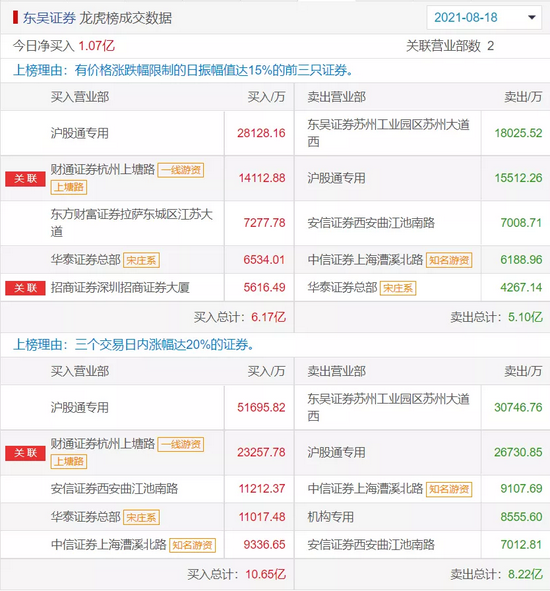Click the 关联 badge in the 23257.78 row

(25, 453)
